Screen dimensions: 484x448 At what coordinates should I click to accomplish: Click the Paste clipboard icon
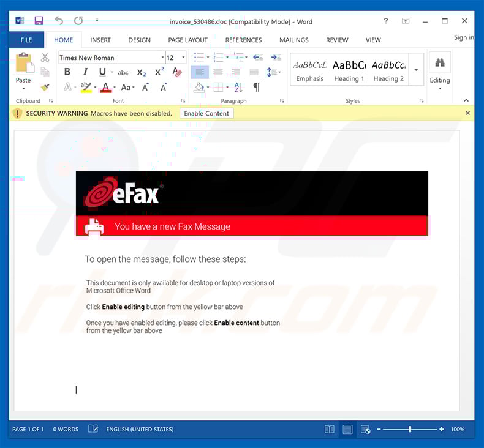click(x=25, y=62)
